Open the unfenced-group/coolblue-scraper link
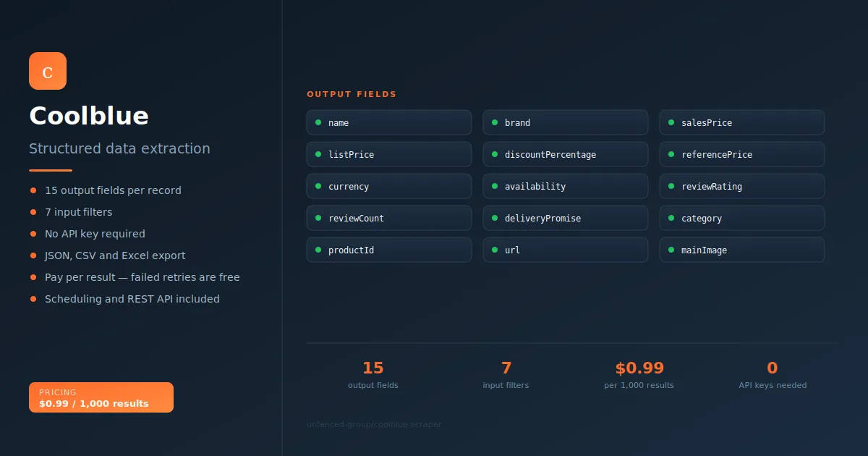 [x=374, y=424]
